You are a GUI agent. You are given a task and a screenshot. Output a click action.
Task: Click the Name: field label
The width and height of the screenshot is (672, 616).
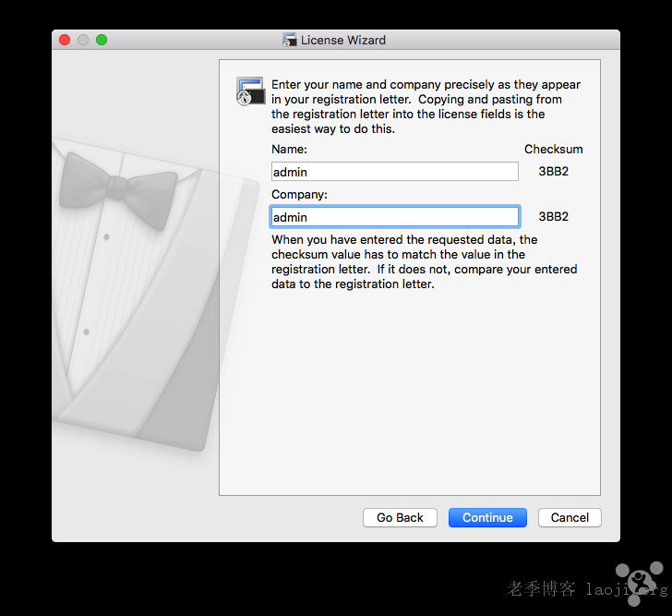coord(289,150)
